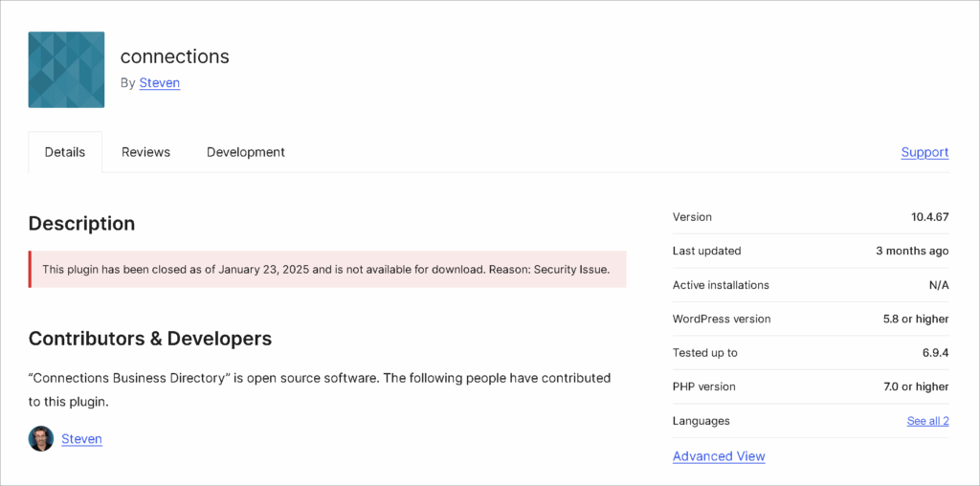This screenshot has width=980, height=486.
Task: Click the red plugin closed security notice
Action: (327, 270)
